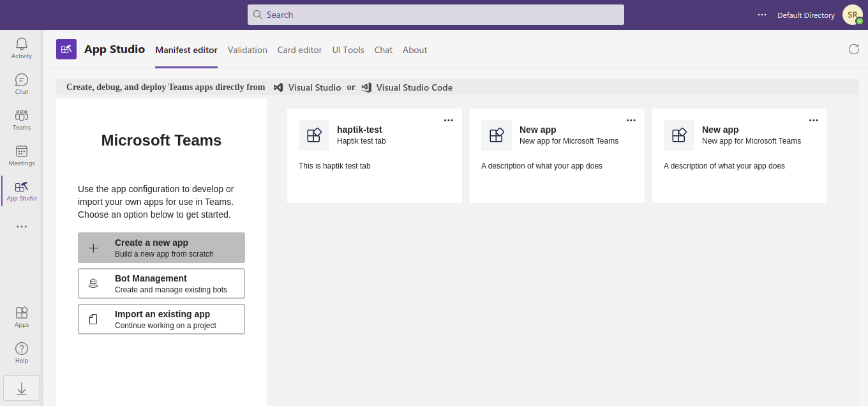868x406 pixels.
Task: Open the haptik-test card options menu
Action: (449, 120)
